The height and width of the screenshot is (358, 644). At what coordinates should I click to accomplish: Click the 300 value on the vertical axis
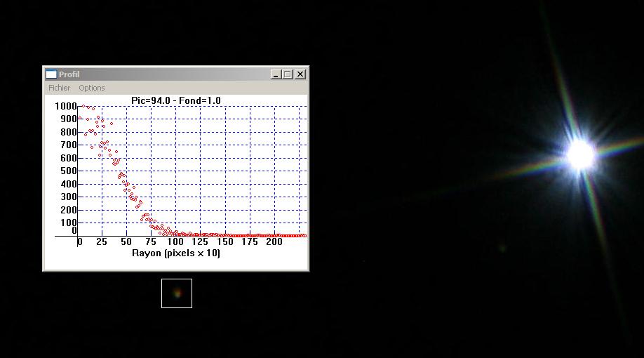coord(69,197)
